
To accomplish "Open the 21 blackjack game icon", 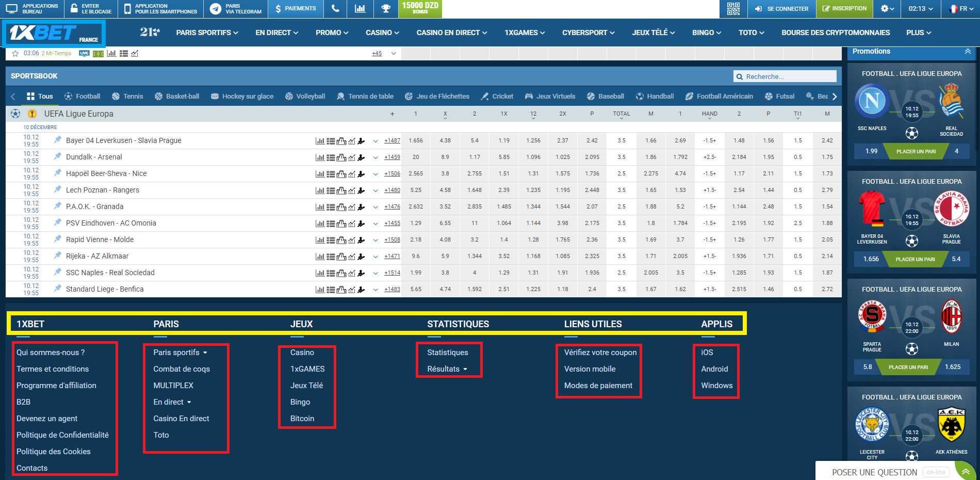I will coord(150,32).
